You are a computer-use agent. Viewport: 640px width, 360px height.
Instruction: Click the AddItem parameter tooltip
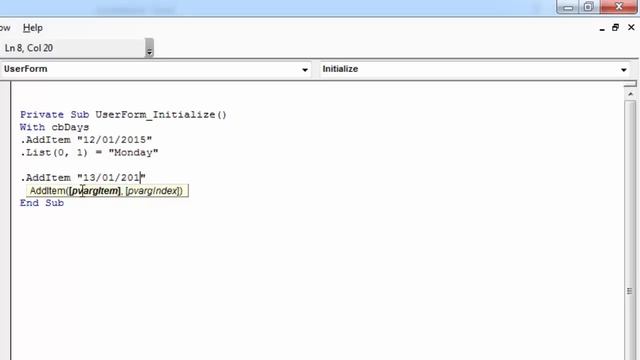[x=107, y=191]
